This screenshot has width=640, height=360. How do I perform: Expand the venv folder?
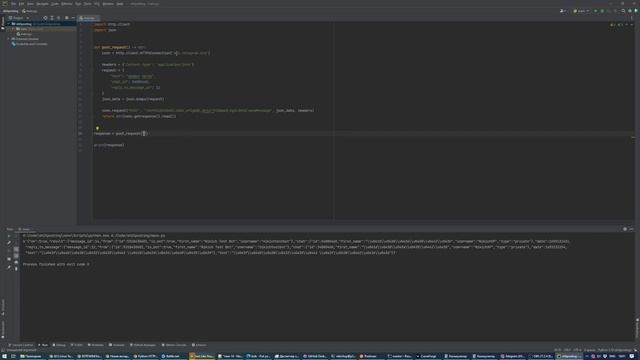[x=13, y=29]
